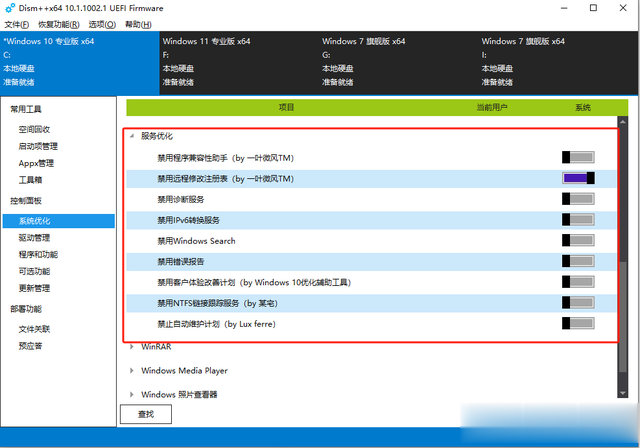Select the Windows 7 旗舰版 x64 G: image
The image size is (640, 448).
click(x=398, y=63)
